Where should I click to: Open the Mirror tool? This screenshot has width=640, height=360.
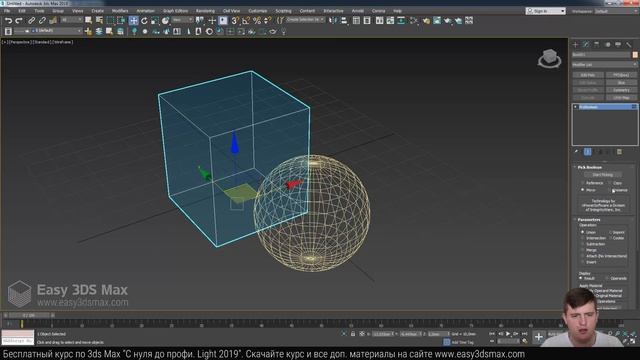(x=333, y=20)
